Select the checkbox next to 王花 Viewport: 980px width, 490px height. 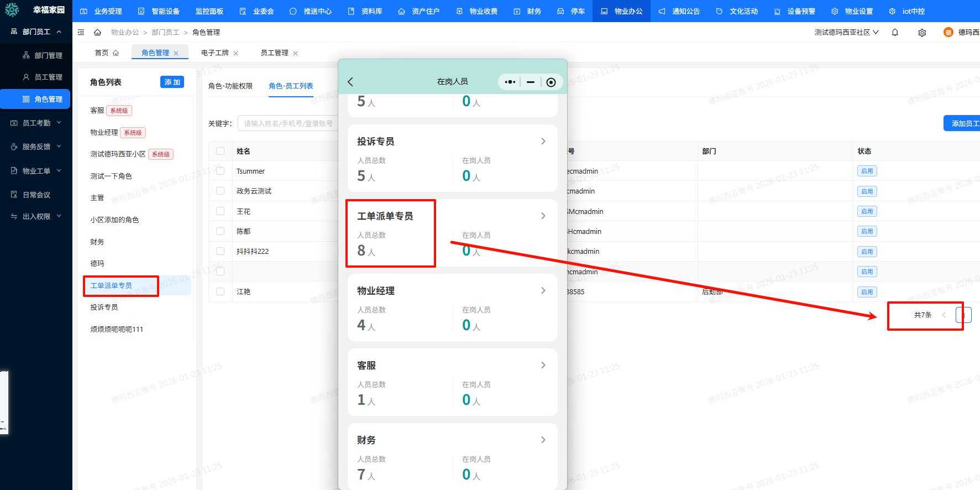point(221,211)
